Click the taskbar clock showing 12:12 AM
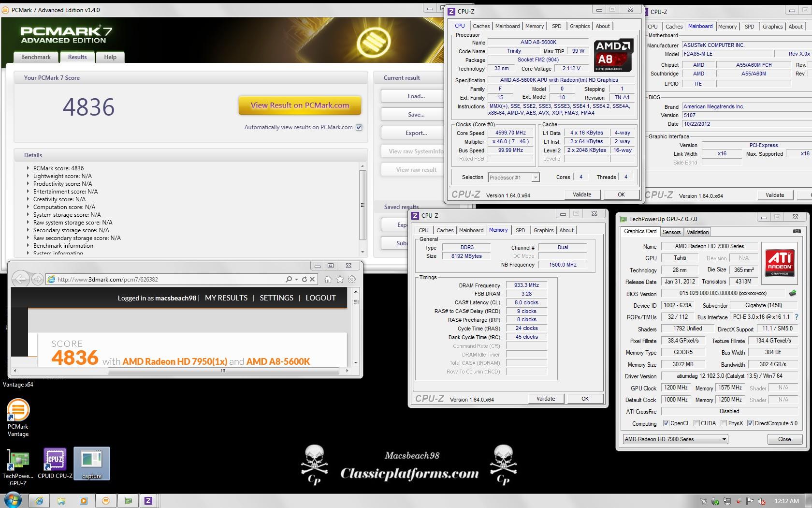This screenshot has width=812, height=508. pos(786,501)
